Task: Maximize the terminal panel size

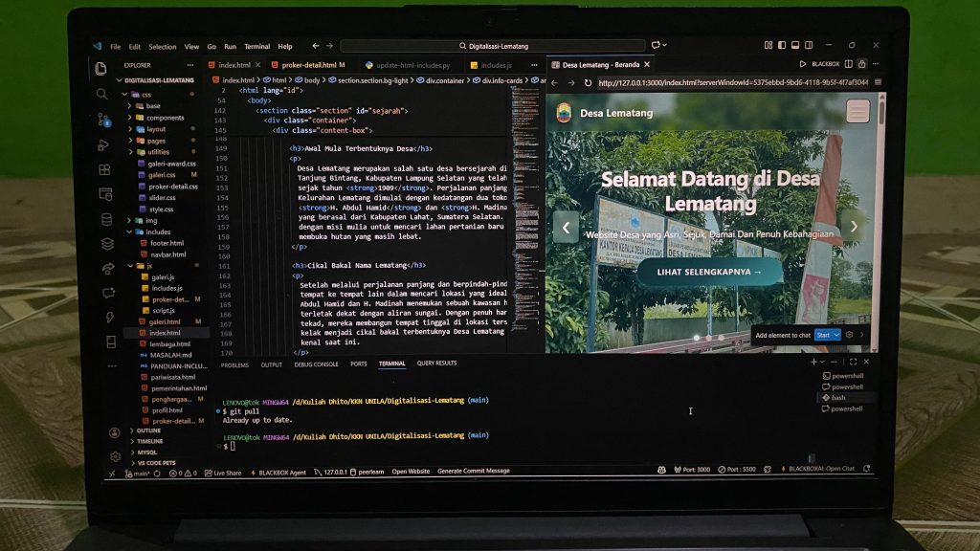Action: (x=852, y=362)
